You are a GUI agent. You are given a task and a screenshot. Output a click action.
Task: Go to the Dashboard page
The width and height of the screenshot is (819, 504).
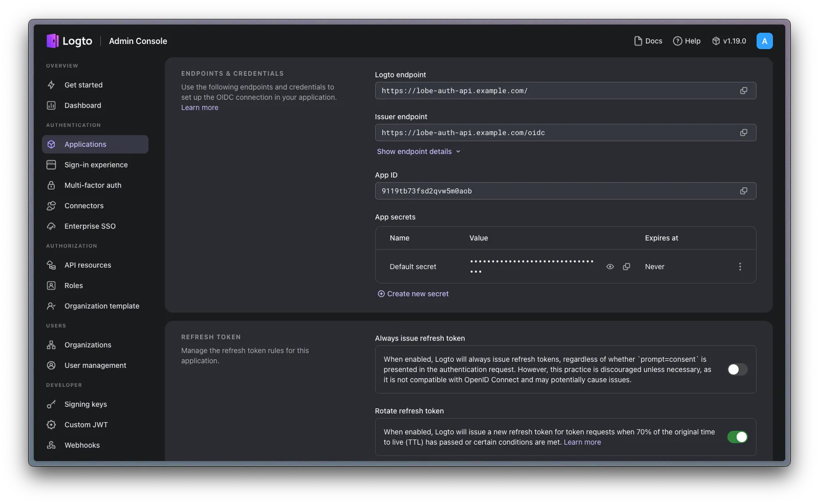coord(82,105)
